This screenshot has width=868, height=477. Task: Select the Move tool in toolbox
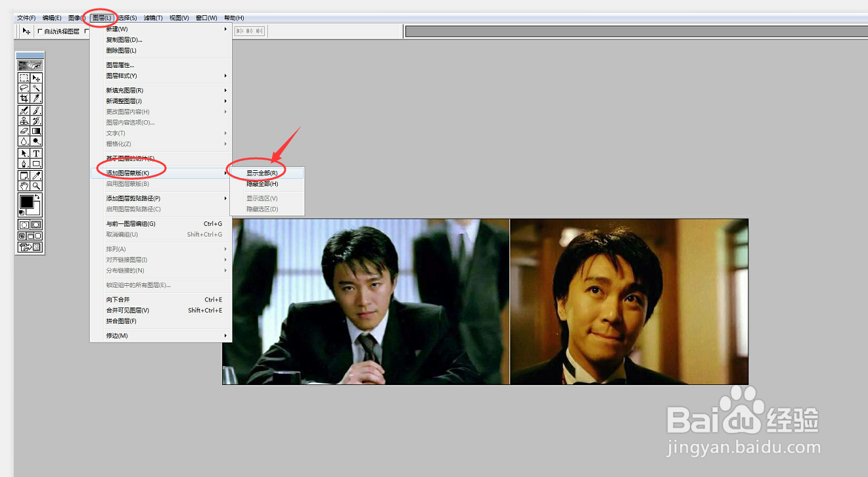[x=37, y=78]
